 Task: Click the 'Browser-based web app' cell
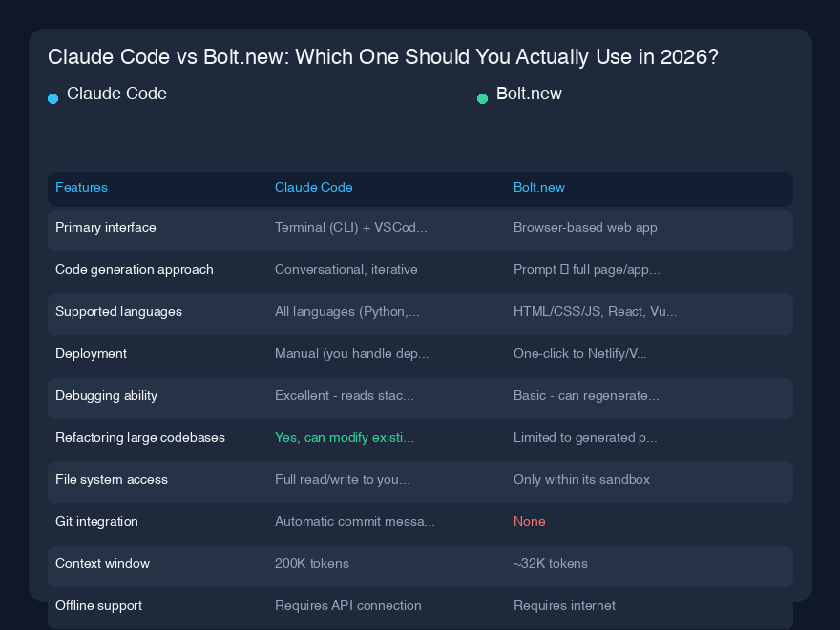click(x=585, y=228)
